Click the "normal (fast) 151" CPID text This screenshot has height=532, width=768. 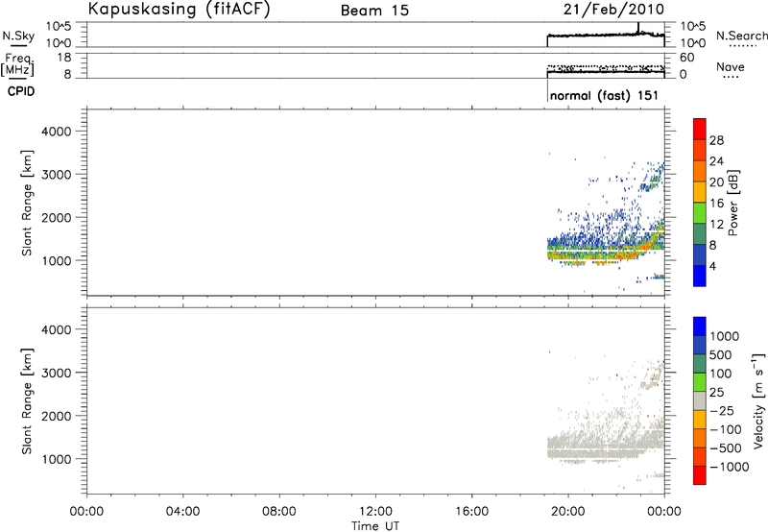pyautogui.click(x=604, y=95)
